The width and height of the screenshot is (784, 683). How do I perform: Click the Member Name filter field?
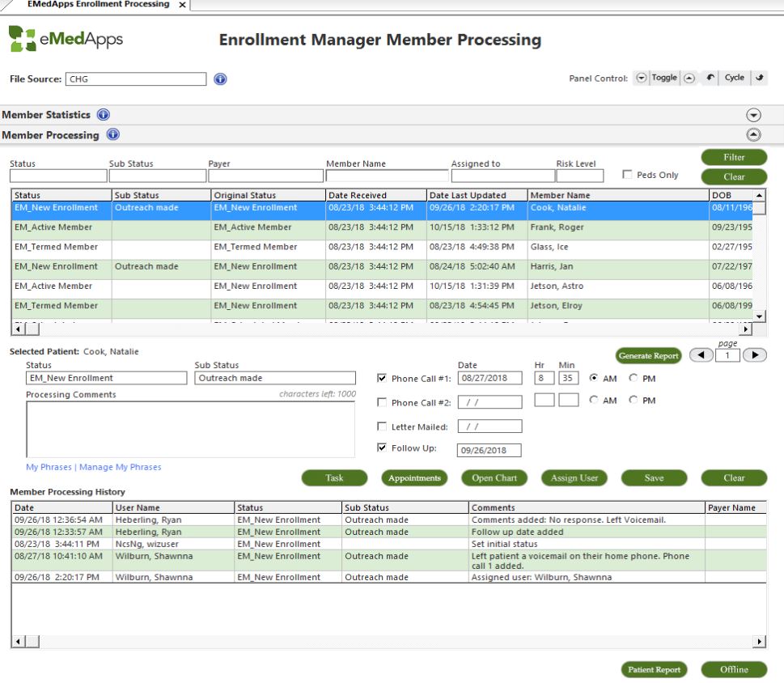click(x=387, y=176)
